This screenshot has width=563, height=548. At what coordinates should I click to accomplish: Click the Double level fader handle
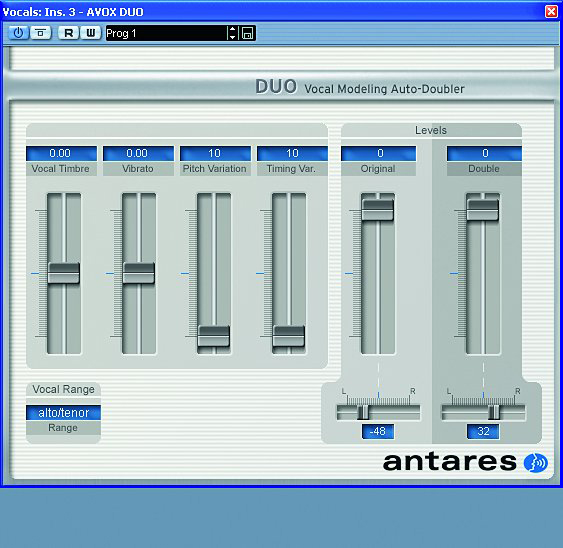pyautogui.click(x=483, y=210)
